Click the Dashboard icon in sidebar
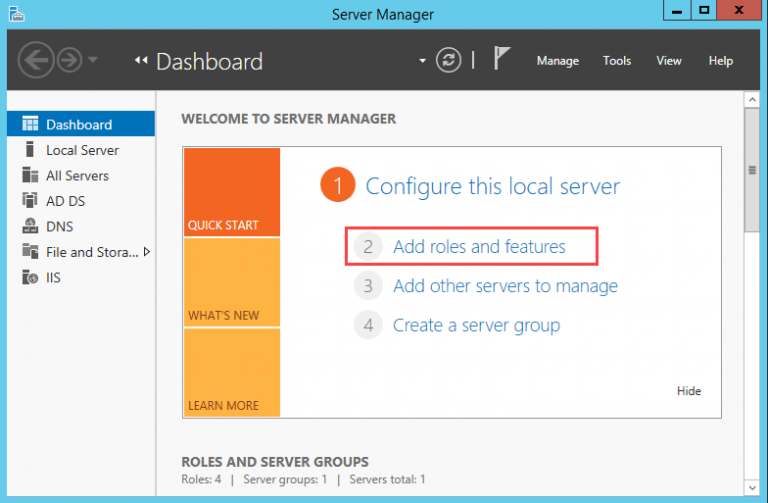 pos(30,124)
